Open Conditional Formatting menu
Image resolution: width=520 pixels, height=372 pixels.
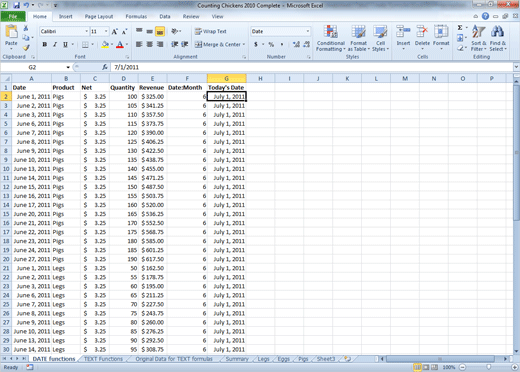[x=331, y=38]
